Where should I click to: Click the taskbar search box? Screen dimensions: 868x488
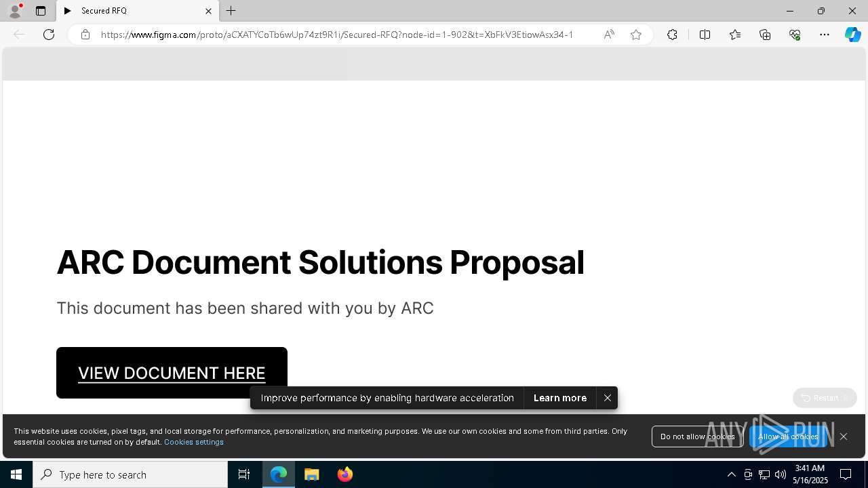130,474
